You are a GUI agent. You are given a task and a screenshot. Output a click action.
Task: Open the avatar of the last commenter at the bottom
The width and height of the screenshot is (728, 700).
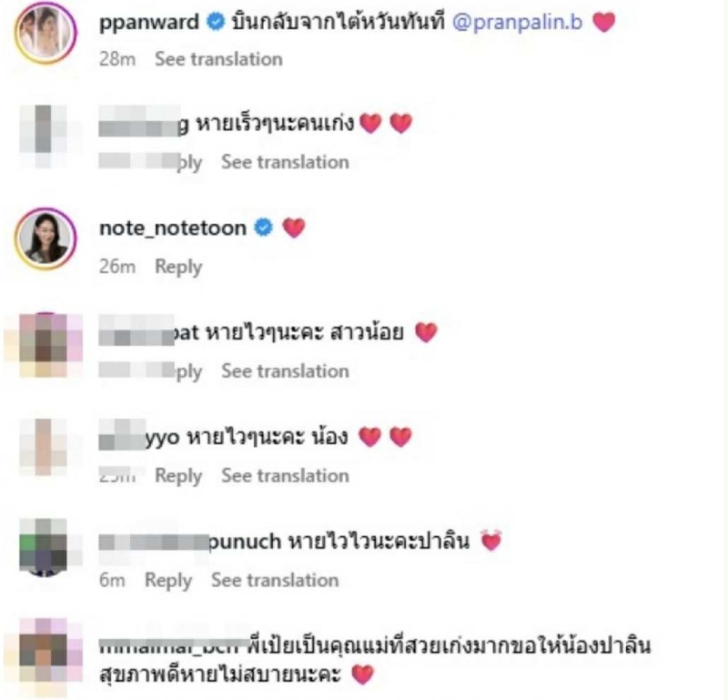pos(45,657)
